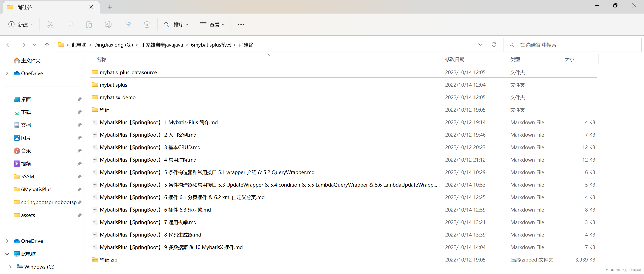Expand Windows (C:) tree node

pyautogui.click(x=10, y=267)
